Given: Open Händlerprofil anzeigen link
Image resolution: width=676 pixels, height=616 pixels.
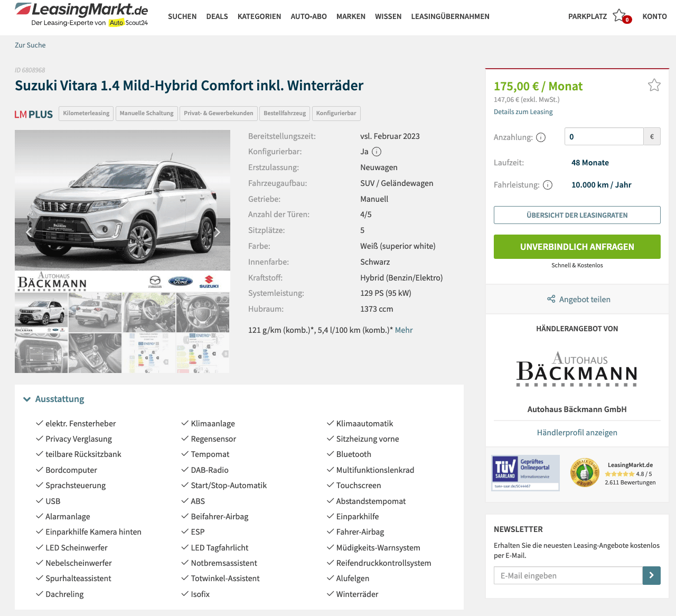Looking at the screenshot, I should (x=577, y=433).
